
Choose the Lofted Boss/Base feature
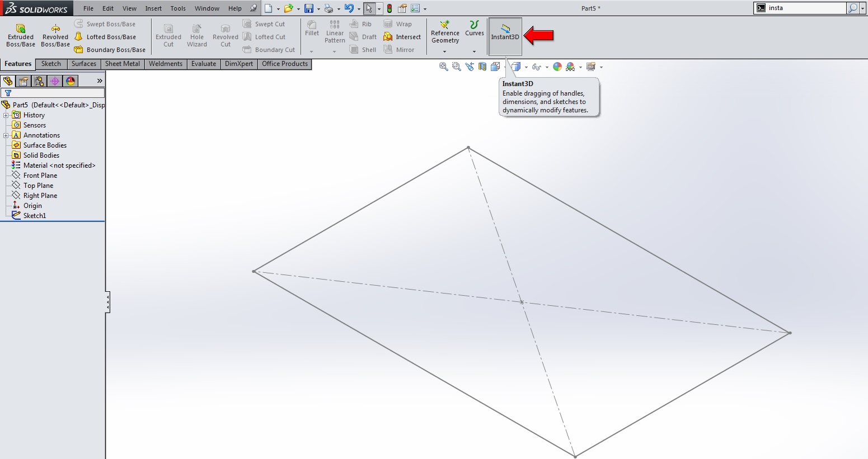(105, 37)
